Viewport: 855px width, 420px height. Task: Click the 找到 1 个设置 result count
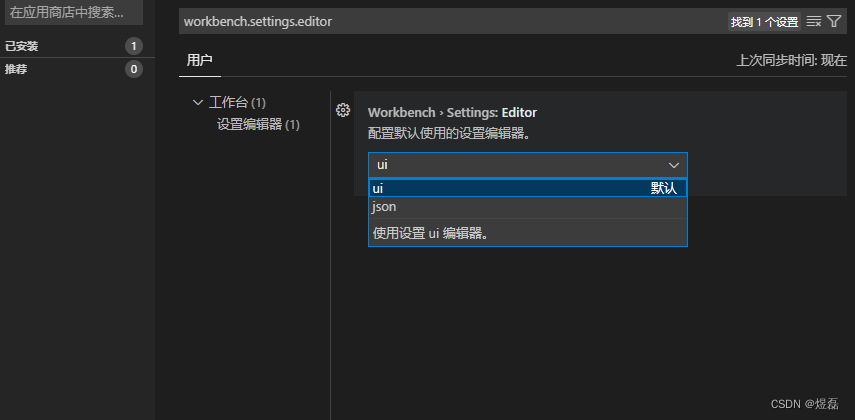764,22
